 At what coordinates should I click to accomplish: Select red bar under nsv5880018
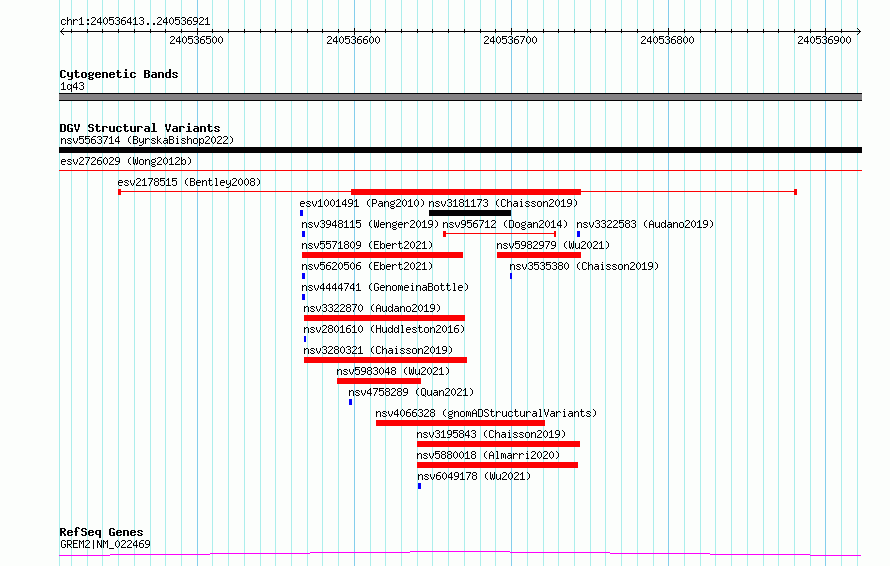point(497,465)
